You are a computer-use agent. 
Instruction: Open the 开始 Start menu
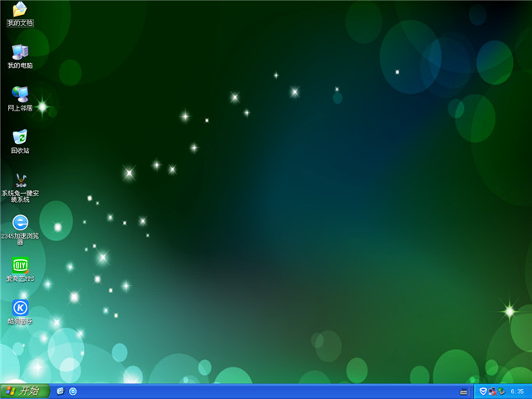[25, 392]
